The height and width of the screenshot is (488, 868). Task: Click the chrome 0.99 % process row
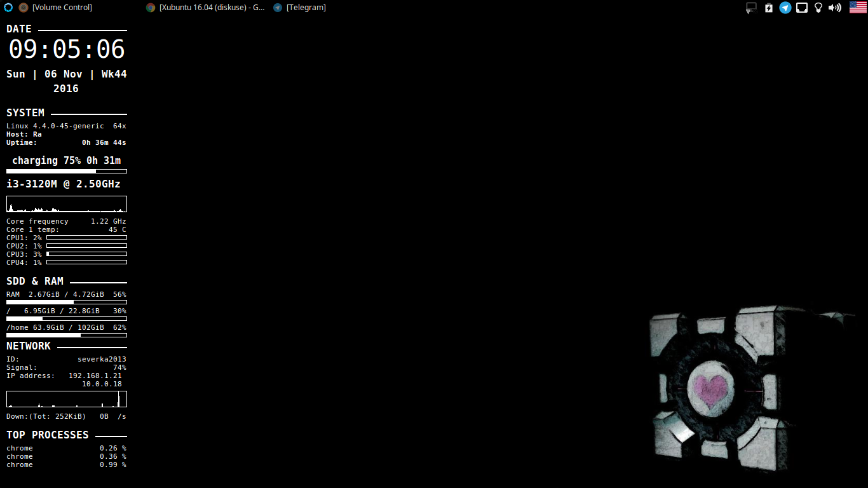click(67, 465)
